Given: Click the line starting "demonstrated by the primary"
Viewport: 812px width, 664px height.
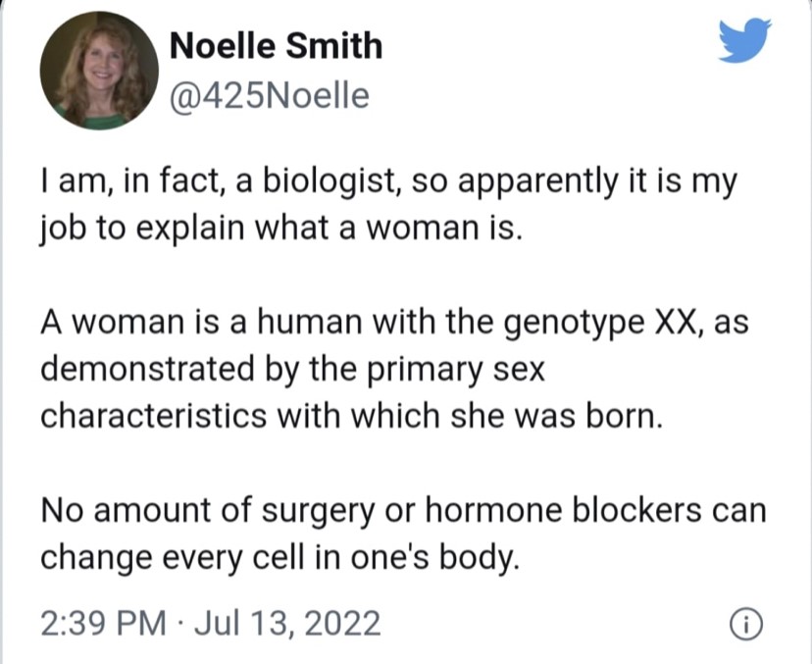Looking at the screenshot, I should coord(291,369).
